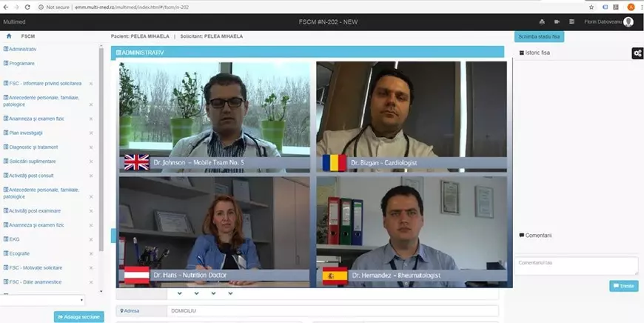Click the Spanish flag next to Dr. Hernandez

[335, 276]
